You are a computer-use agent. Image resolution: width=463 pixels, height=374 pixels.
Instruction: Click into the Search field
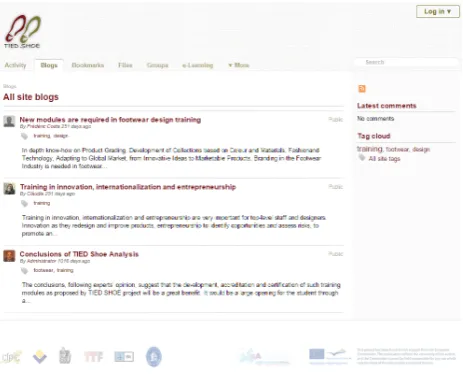pos(407,62)
